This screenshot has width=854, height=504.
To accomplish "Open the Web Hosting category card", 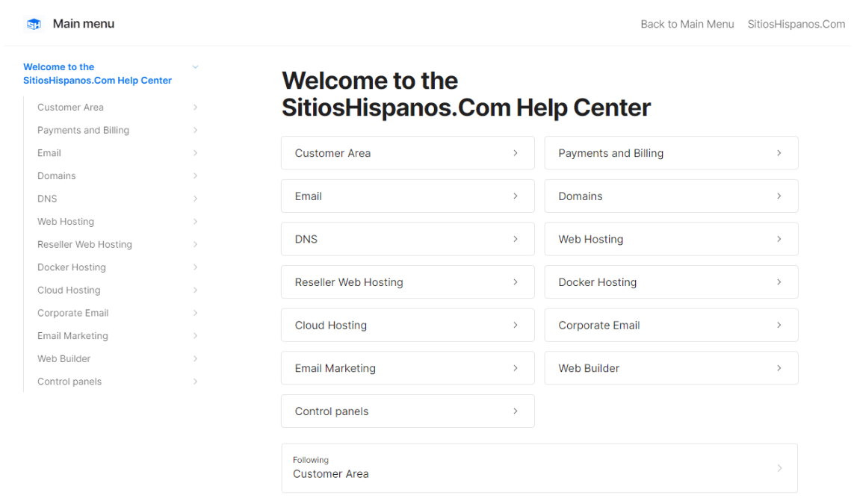I will 672,239.
